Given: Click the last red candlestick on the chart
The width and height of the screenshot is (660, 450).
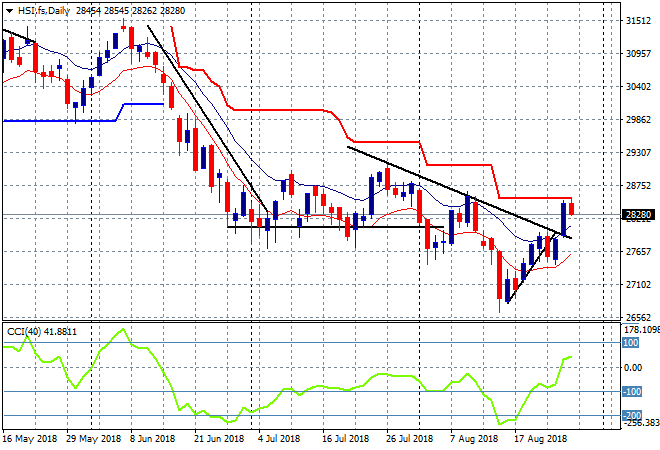Looking at the screenshot, I should pyautogui.click(x=572, y=209).
